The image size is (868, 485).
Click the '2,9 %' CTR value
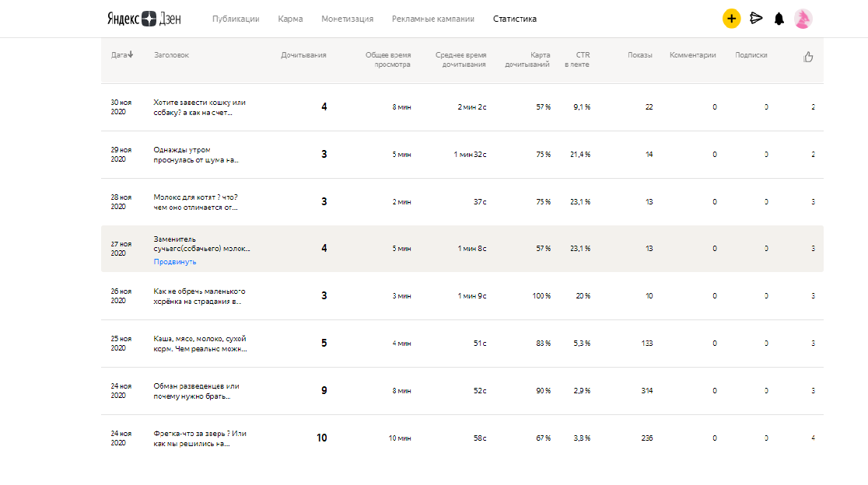[582, 390]
